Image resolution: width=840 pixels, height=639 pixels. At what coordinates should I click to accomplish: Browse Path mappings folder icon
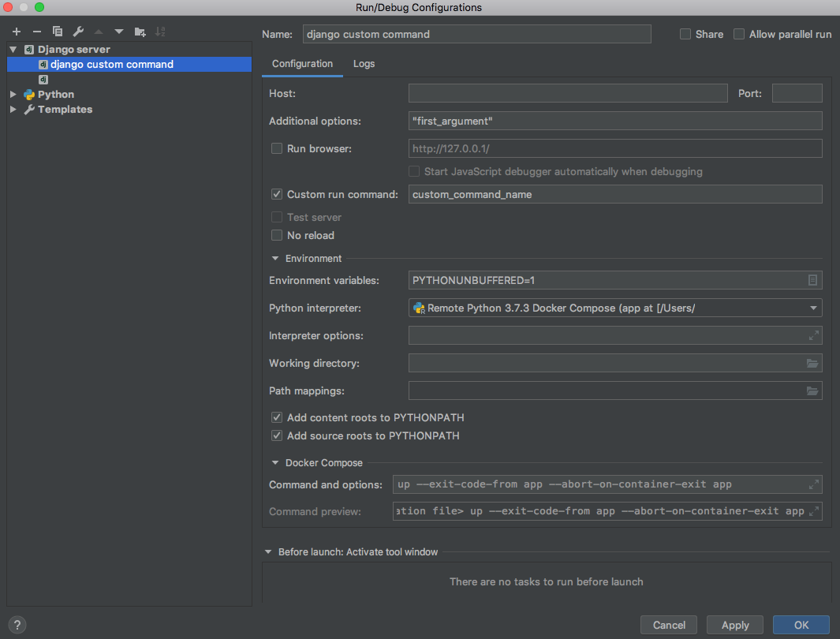812,391
